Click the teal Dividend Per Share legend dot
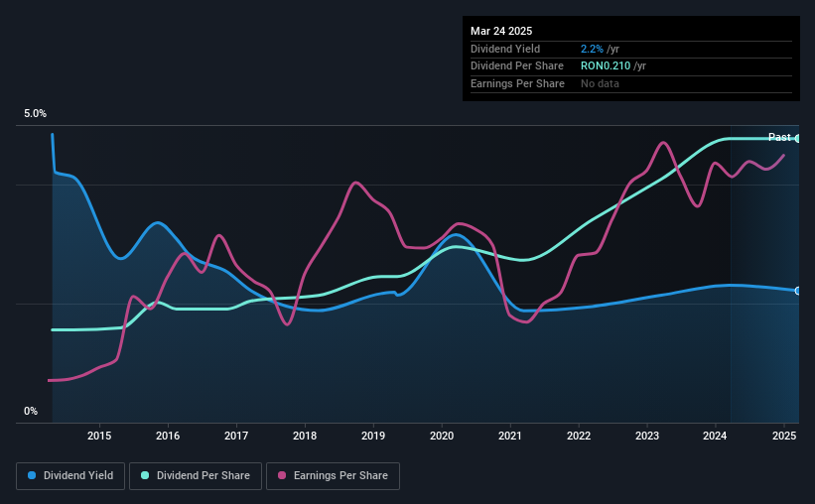815x504 pixels. (145, 475)
